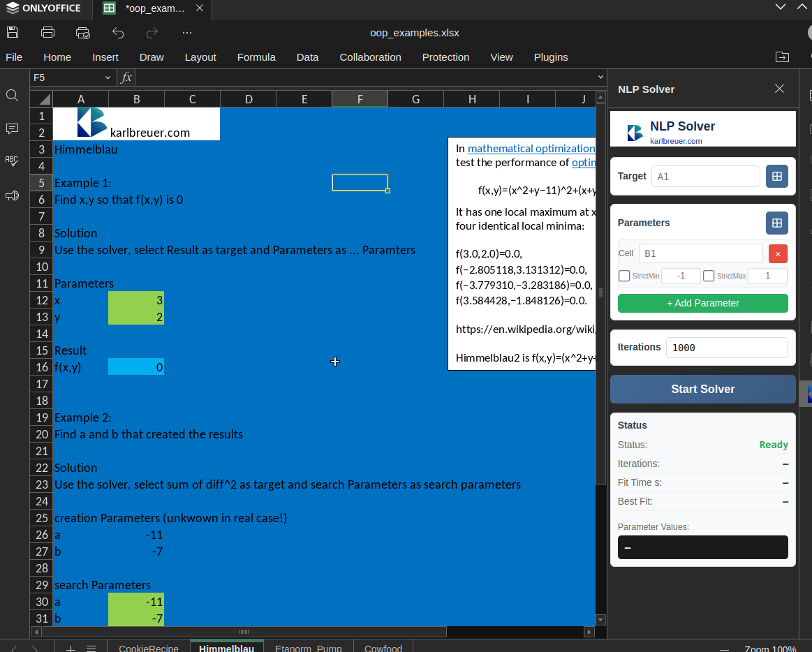Click the Undo arrow icon
Viewport: 812px width, 652px height.
(118, 32)
